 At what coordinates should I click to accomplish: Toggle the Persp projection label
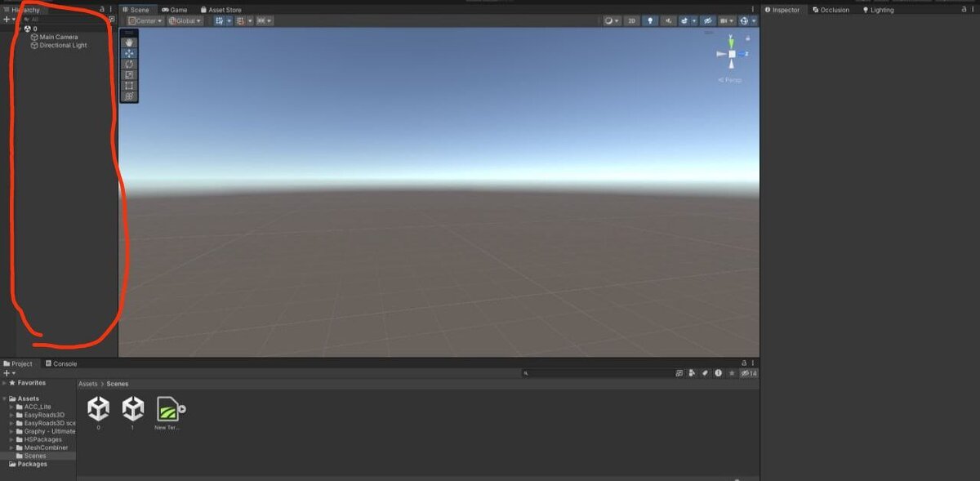click(731, 79)
